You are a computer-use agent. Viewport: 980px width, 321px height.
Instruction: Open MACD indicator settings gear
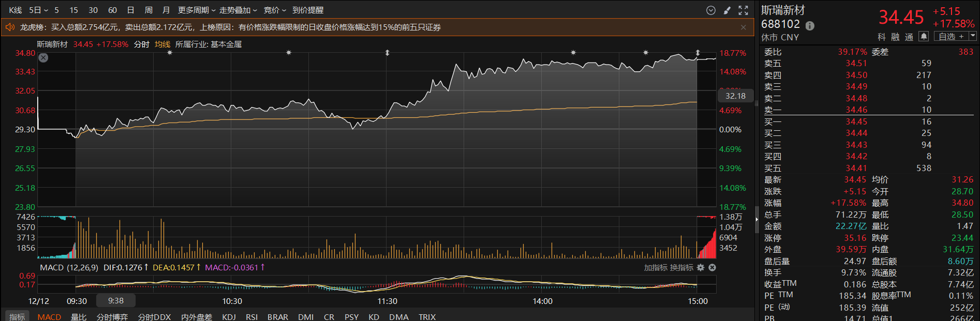tap(701, 268)
